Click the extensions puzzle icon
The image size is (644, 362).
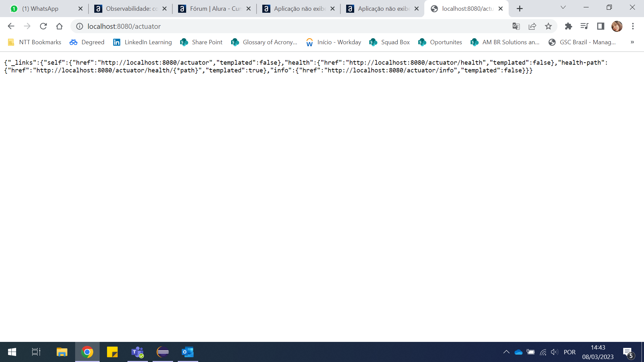click(x=568, y=26)
